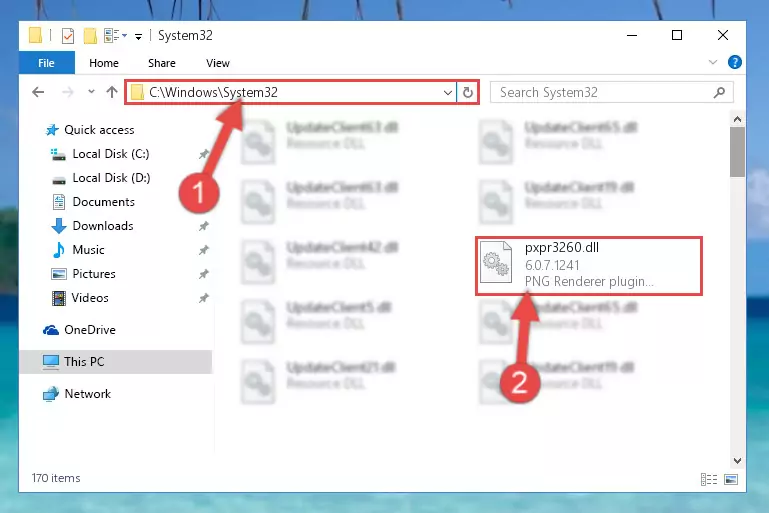Open Videos folder in sidebar
769x513 pixels.
[x=90, y=298]
